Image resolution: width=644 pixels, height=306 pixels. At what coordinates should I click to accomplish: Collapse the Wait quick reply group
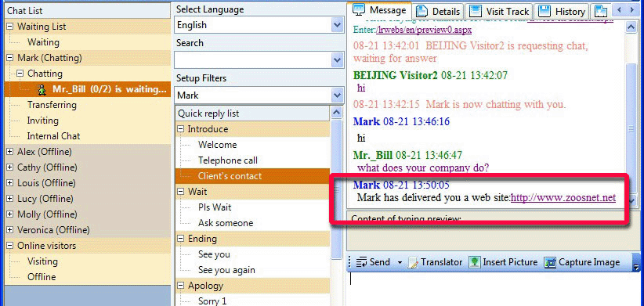(x=181, y=192)
